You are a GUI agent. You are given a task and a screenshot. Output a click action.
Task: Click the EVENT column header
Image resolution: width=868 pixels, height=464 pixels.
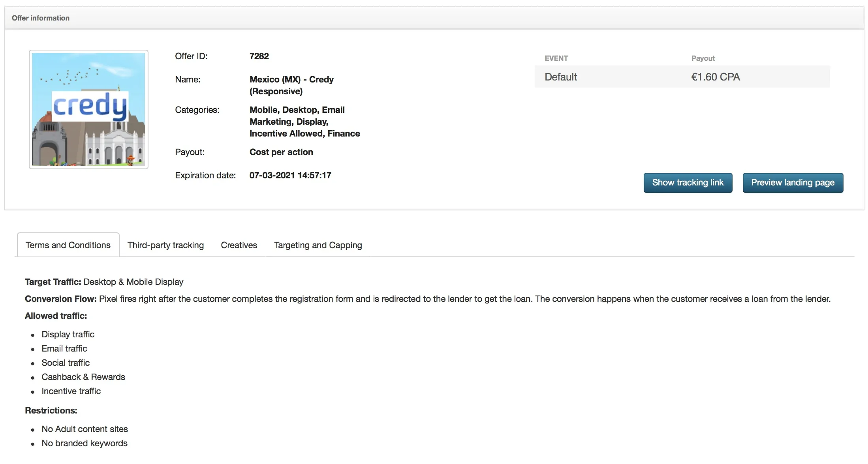556,58
